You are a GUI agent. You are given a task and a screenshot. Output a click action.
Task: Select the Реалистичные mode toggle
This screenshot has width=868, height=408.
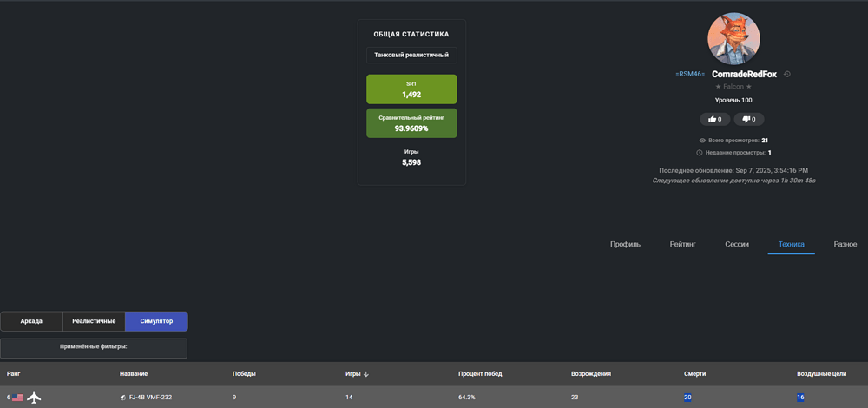coord(94,321)
